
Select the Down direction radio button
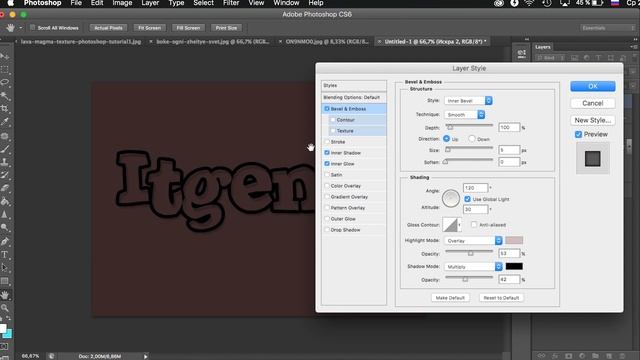click(x=472, y=139)
